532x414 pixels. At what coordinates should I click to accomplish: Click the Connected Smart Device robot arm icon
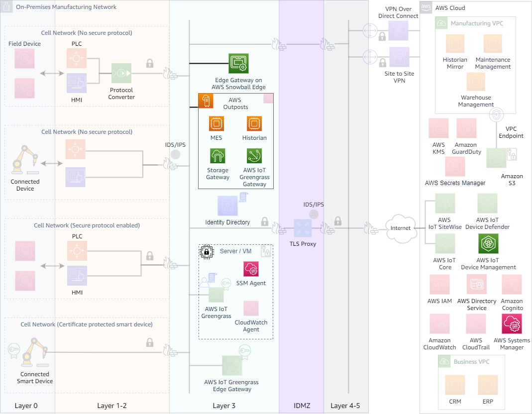pyautogui.click(x=35, y=352)
